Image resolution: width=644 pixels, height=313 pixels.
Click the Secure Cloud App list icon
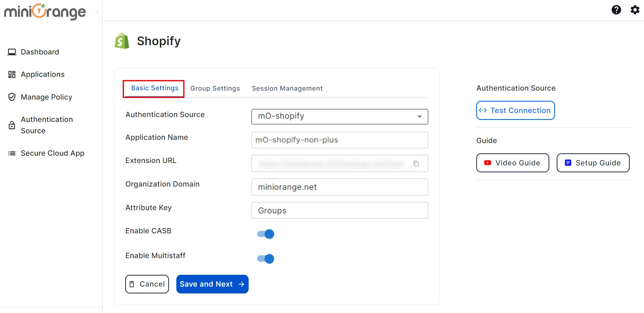point(12,153)
